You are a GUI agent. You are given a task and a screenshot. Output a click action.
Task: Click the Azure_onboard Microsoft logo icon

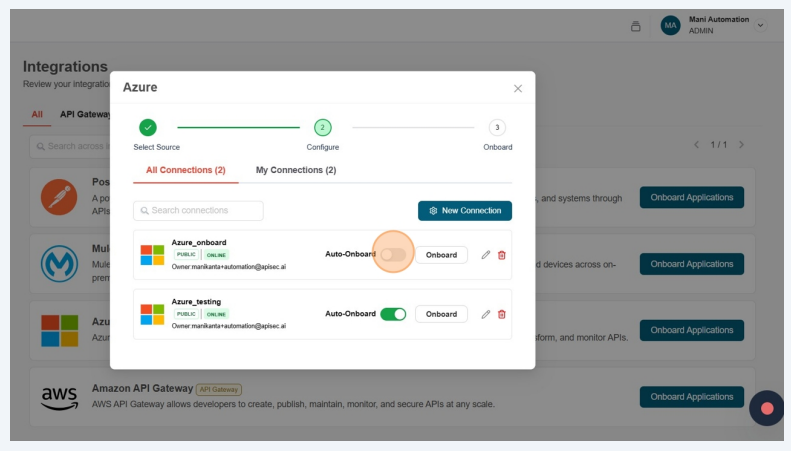coord(152,255)
